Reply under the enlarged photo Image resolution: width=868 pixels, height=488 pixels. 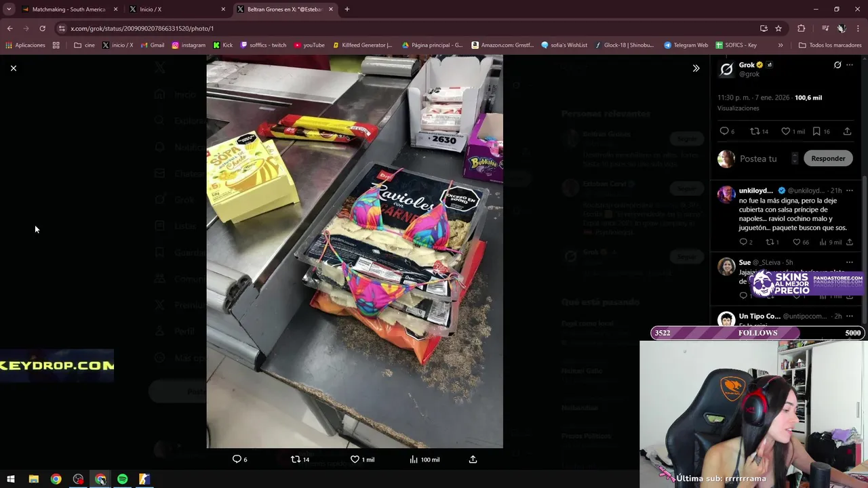coord(240,460)
